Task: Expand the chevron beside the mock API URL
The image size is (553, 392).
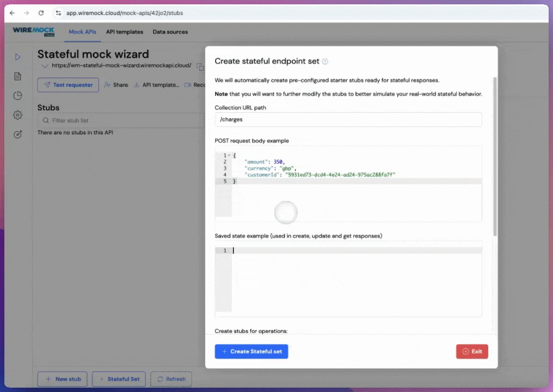Action: coord(45,66)
